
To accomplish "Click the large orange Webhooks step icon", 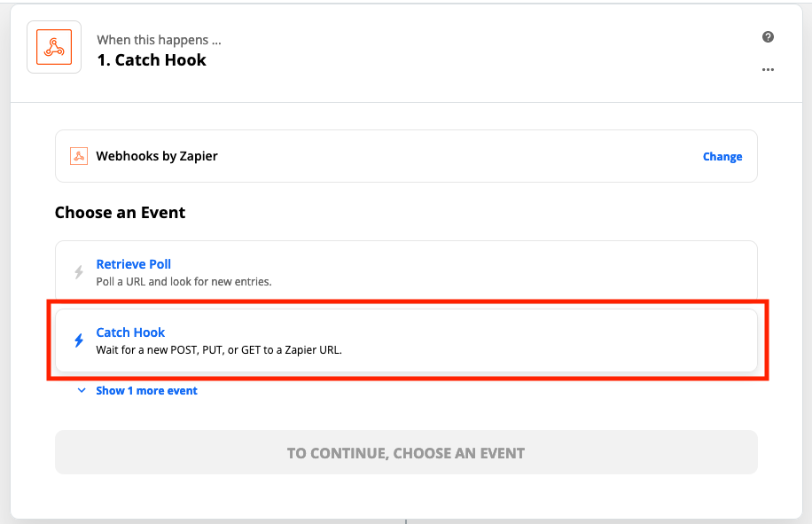I will (54, 47).
